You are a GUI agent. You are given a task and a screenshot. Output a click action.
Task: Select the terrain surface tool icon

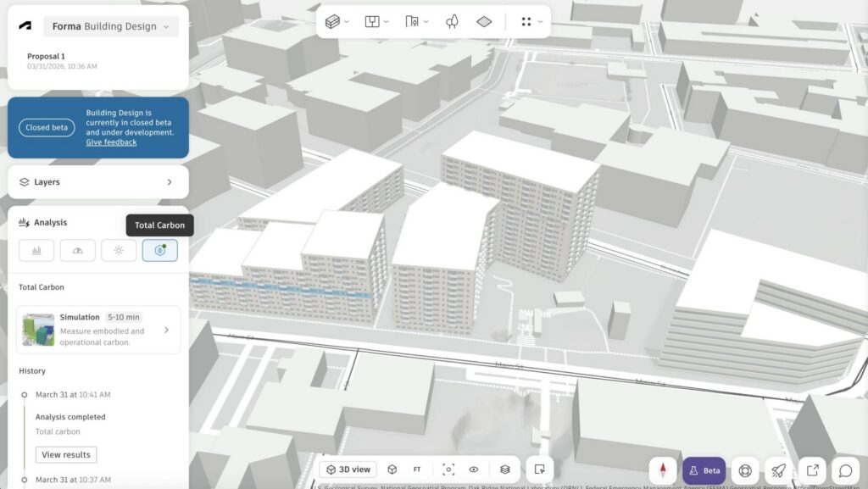(484, 22)
